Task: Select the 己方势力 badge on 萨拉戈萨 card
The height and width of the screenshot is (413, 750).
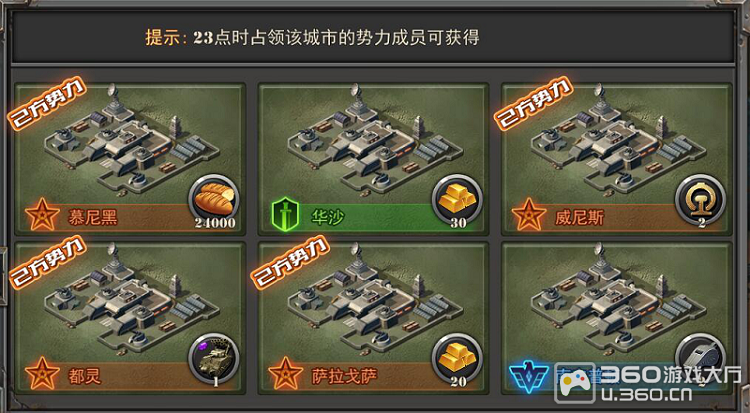Action: coord(290,262)
